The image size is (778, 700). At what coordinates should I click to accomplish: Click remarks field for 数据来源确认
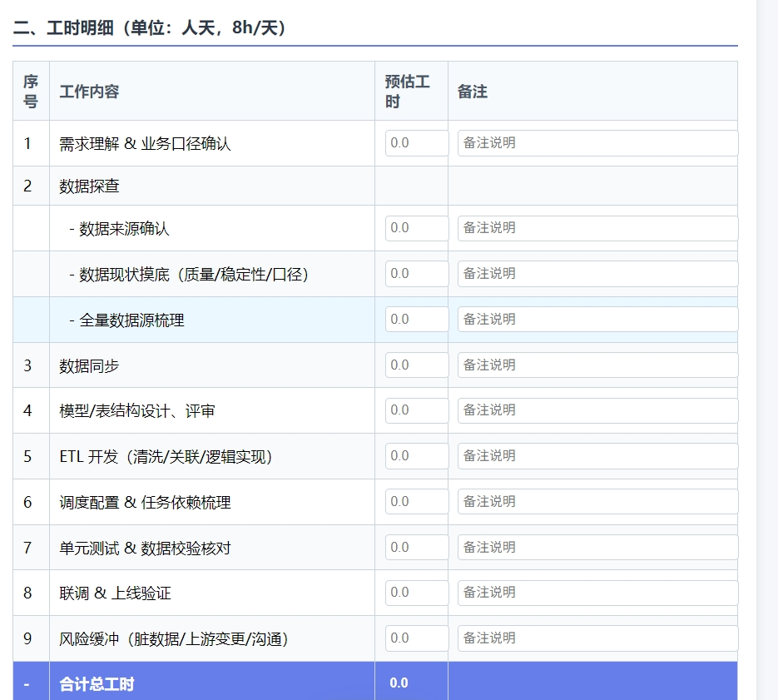coord(598,228)
